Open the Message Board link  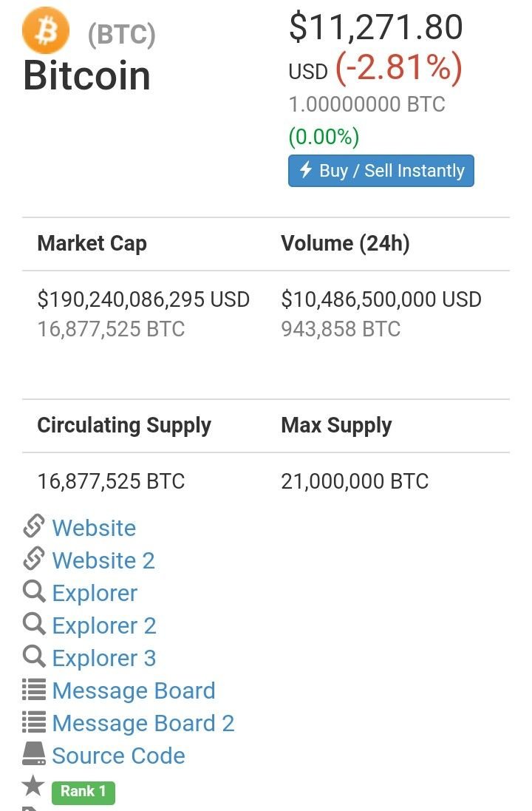(134, 691)
